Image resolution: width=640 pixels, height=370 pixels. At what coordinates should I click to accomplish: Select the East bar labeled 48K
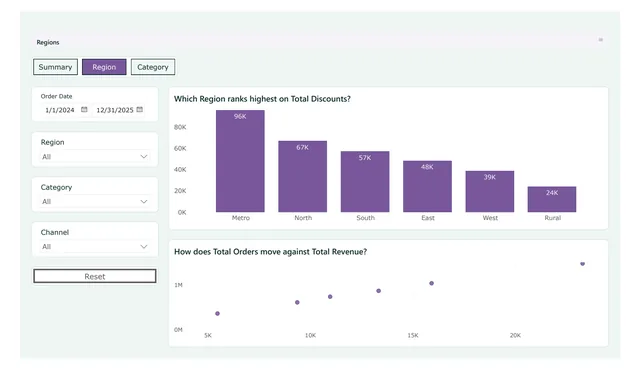pyautogui.click(x=427, y=186)
